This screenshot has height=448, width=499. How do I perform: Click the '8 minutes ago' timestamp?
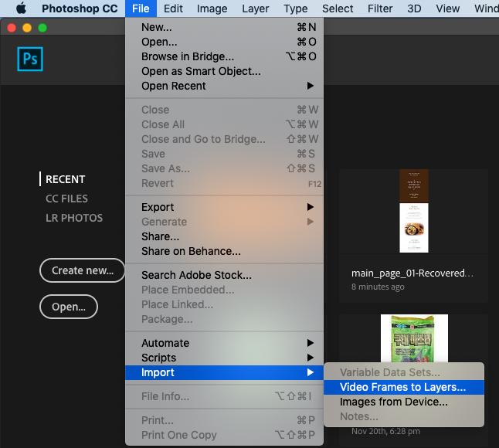pos(378,287)
